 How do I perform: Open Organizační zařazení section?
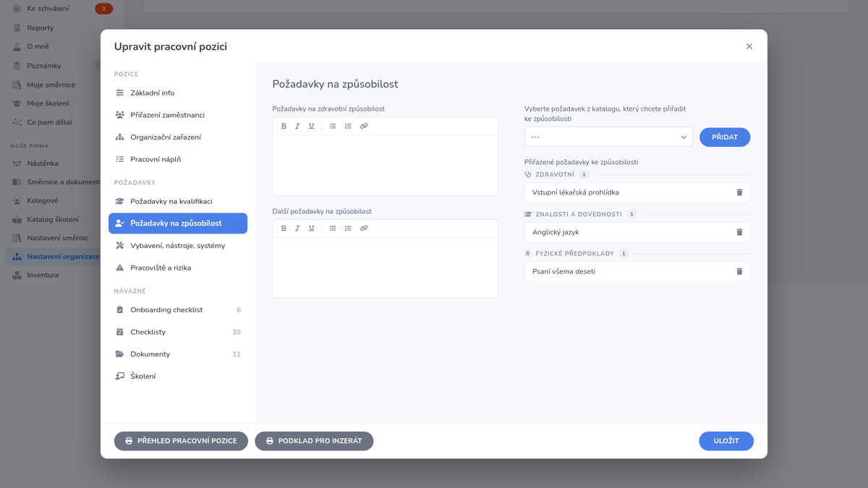coord(178,137)
